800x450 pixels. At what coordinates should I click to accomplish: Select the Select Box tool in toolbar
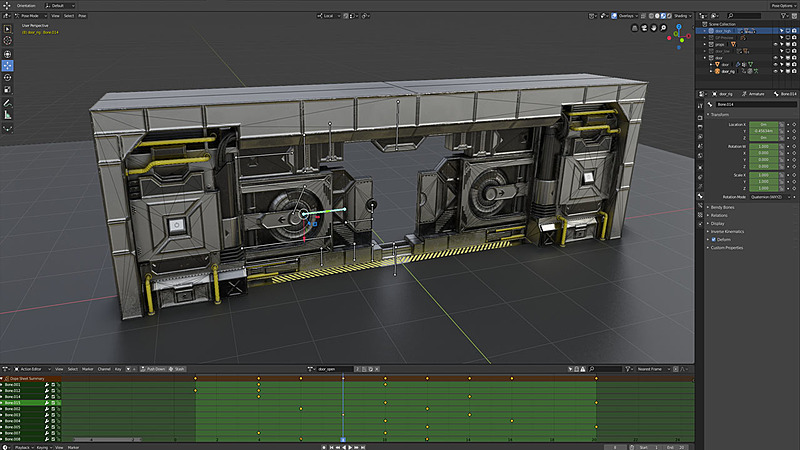pyautogui.click(x=8, y=29)
